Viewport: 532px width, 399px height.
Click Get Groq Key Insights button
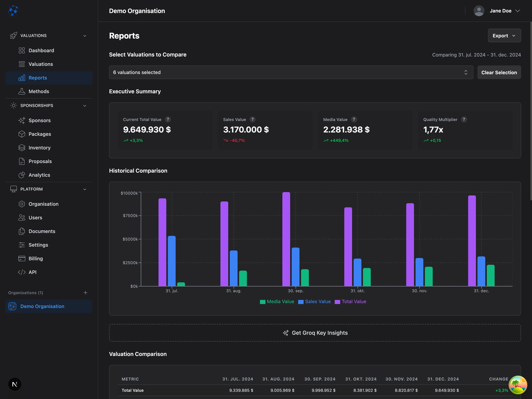(315, 333)
